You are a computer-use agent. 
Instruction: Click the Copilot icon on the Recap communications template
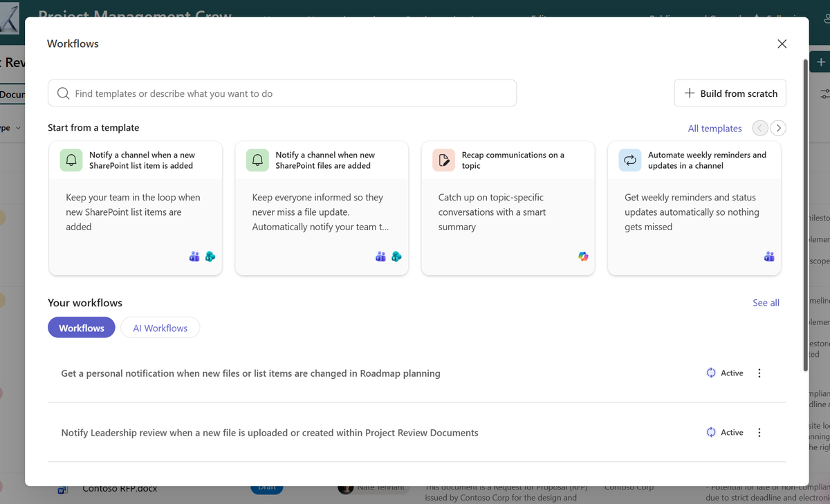(x=583, y=256)
